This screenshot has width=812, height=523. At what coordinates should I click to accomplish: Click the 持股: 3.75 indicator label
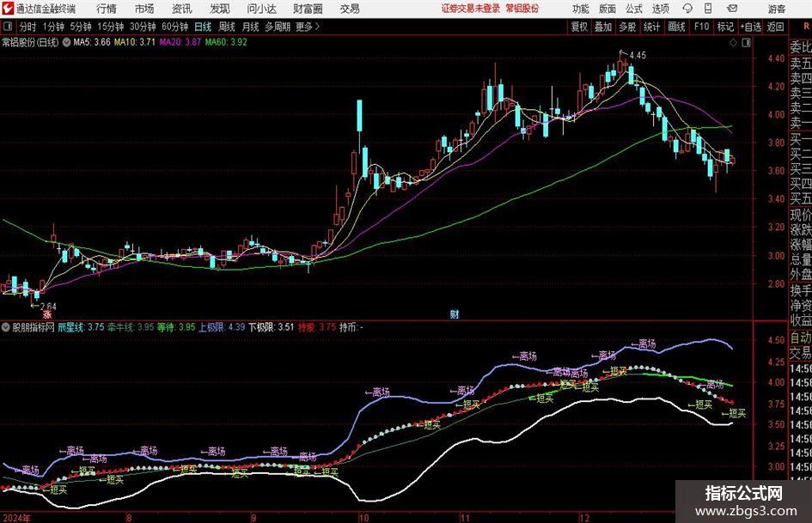tap(317, 327)
